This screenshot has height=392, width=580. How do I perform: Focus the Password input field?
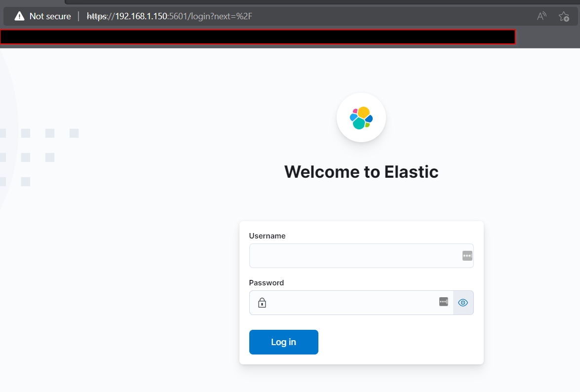351,303
